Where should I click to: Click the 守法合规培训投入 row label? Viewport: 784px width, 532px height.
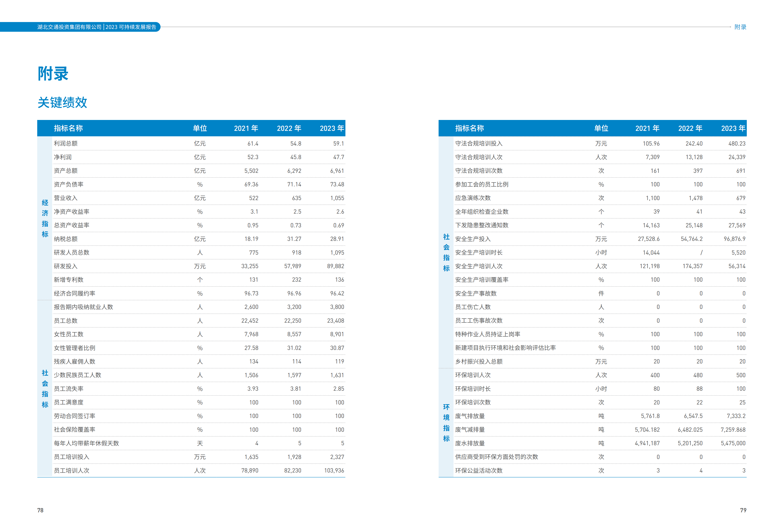click(x=479, y=143)
